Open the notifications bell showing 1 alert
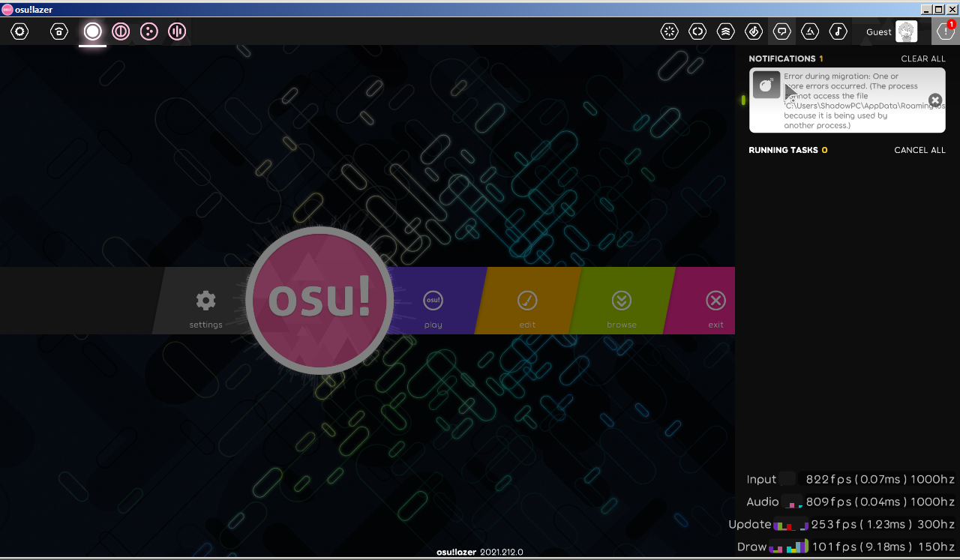This screenshot has width=960, height=560. [x=945, y=31]
